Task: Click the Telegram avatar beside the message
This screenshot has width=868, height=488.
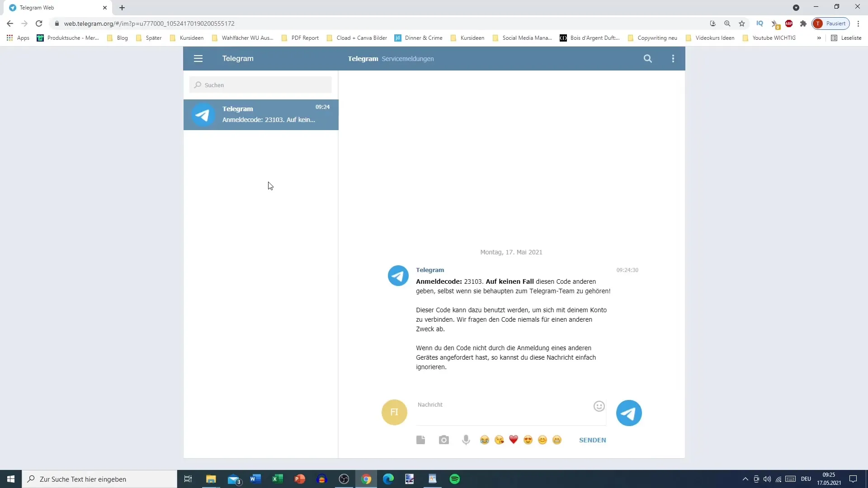Action: point(398,276)
